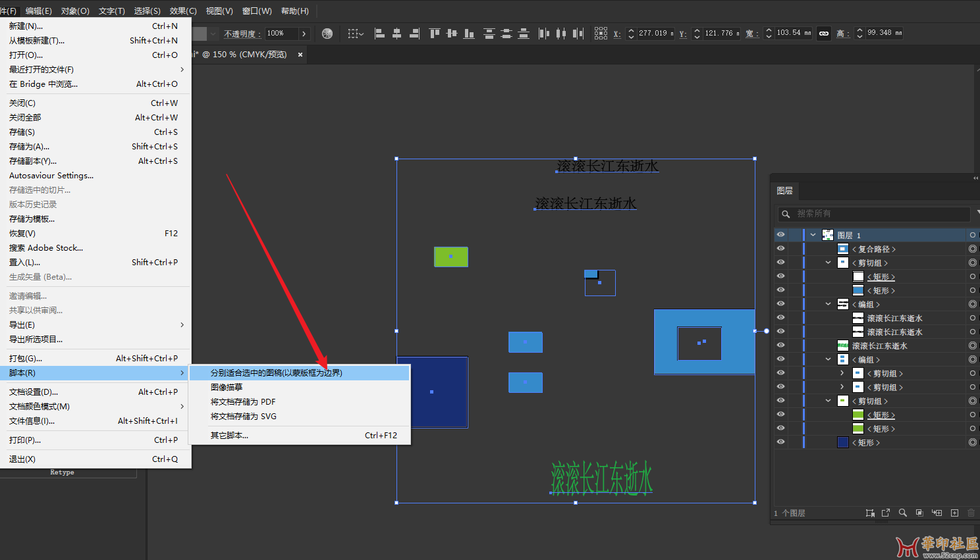Collapse the 编组 with blue squares thumbnail
Image resolution: width=980 pixels, height=560 pixels.
click(x=829, y=359)
